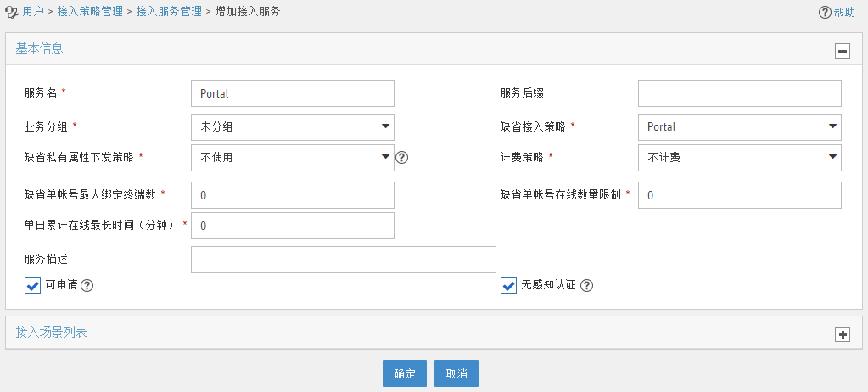Expand 接入场景列表 with plus icon
Viewport: 868px width, 392px height.
click(843, 334)
